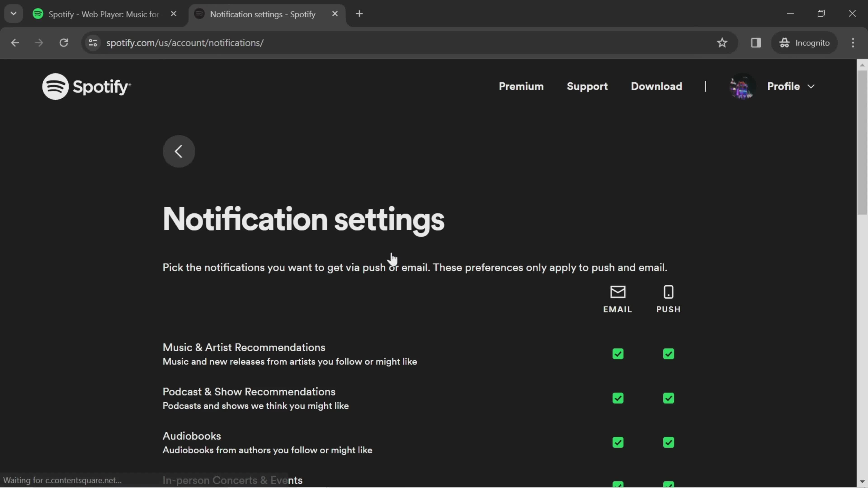Click the Incognito indicator
The height and width of the screenshot is (488, 868).
(805, 43)
